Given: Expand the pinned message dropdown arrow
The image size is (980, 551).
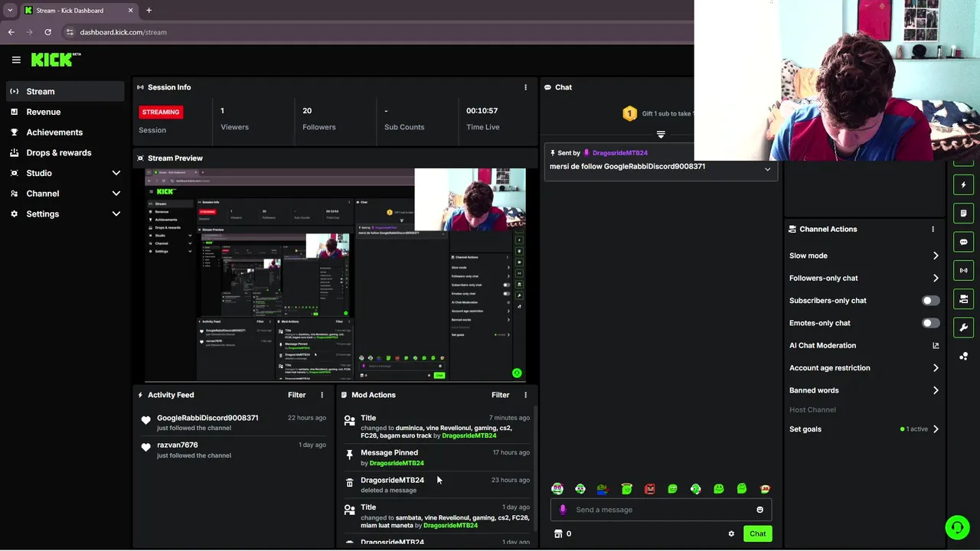Looking at the screenshot, I should pyautogui.click(x=767, y=169).
